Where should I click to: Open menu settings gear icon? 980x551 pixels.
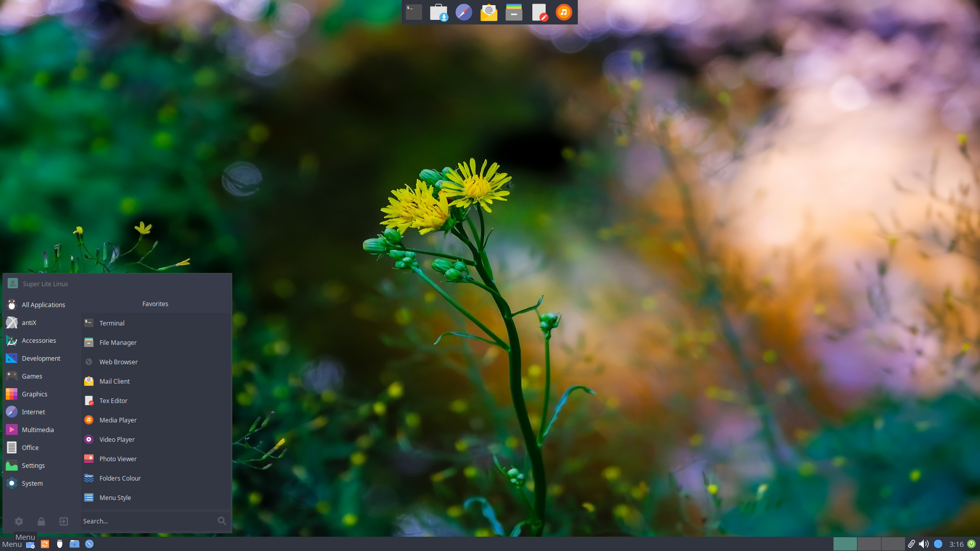[19, 521]
